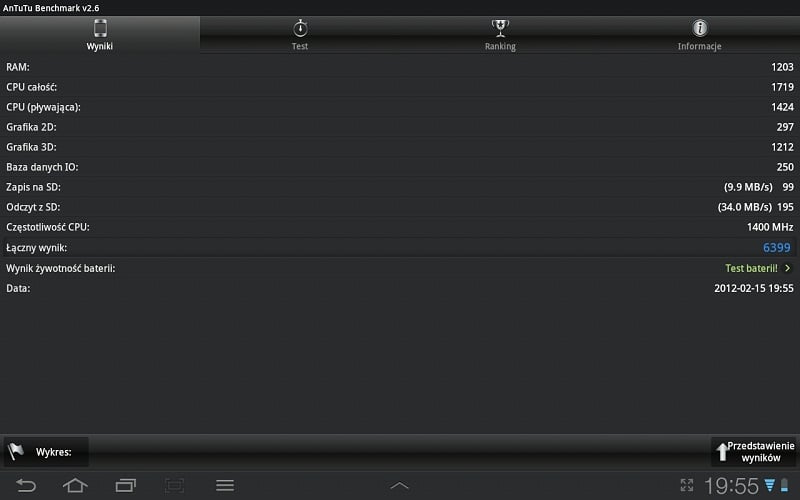Open the Ranking trophy icon

(x=500, y=28)
